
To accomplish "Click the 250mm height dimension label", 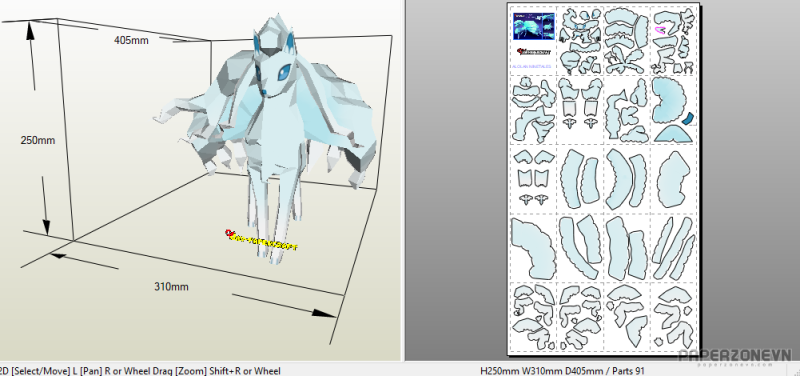I will tap(38, 140).
